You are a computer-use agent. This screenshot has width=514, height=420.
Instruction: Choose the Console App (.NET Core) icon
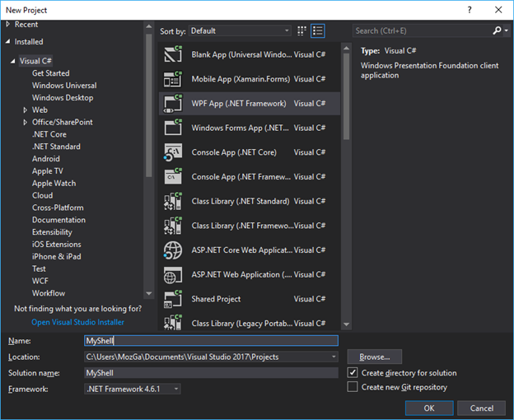click(173, 152)
